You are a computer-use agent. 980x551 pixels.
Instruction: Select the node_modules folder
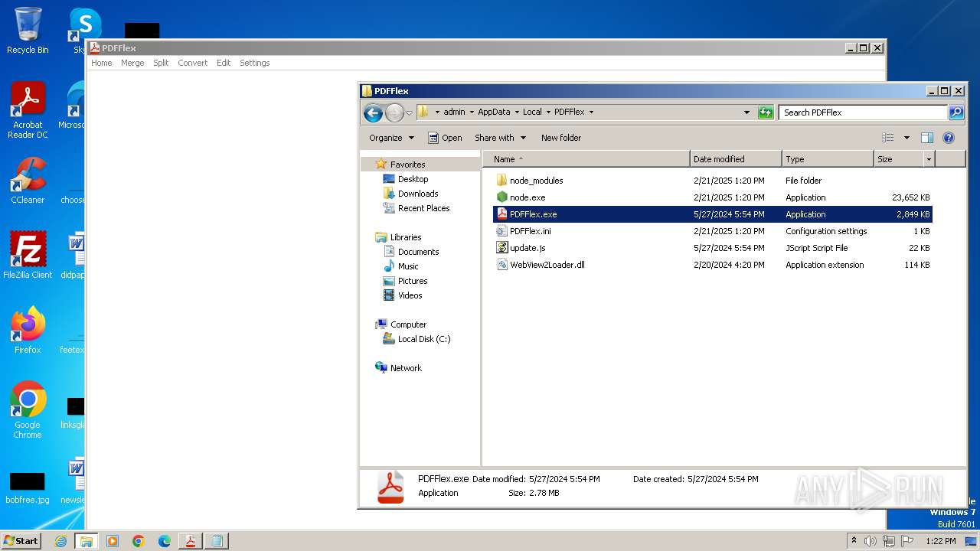(536, 181)
